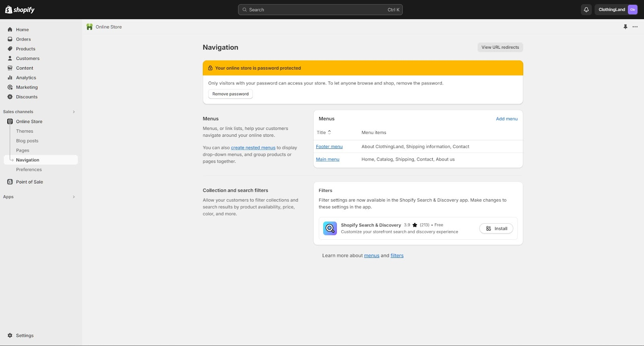
Task: Click the Shopify Search & Discovery app icon
Action: [x=330, y=229]
